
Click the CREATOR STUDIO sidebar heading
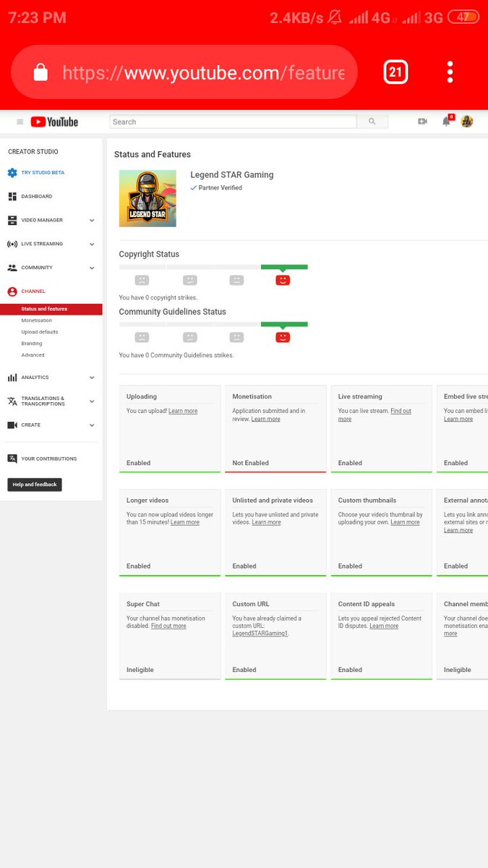33,152
